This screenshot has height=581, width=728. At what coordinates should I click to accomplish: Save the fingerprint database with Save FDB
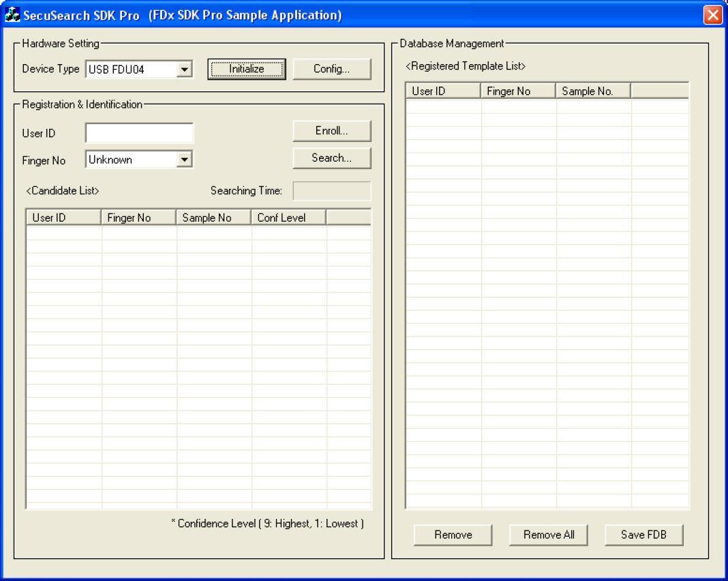(x=643, y=535)
